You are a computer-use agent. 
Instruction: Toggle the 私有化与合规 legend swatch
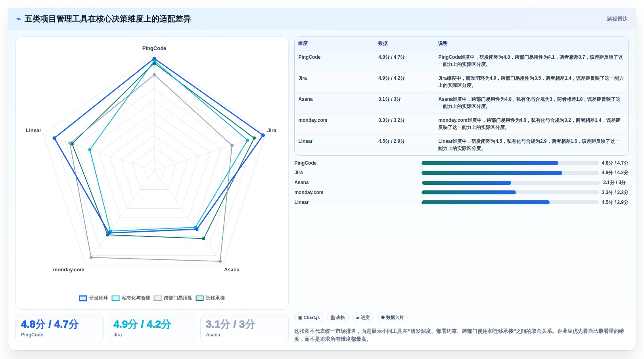[115, 298]
